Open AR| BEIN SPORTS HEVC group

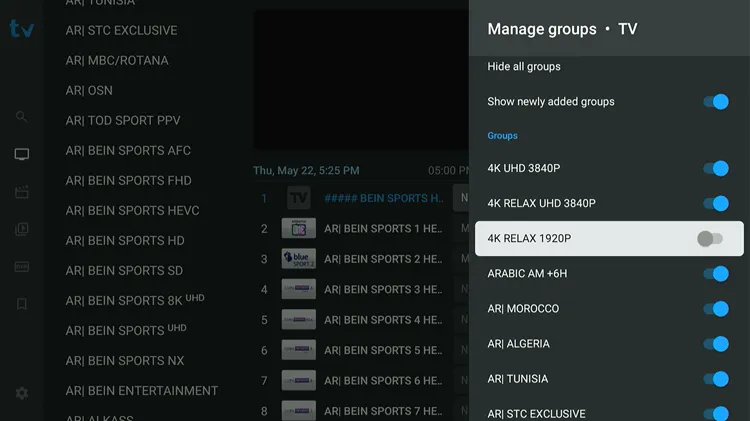[132, 210]
